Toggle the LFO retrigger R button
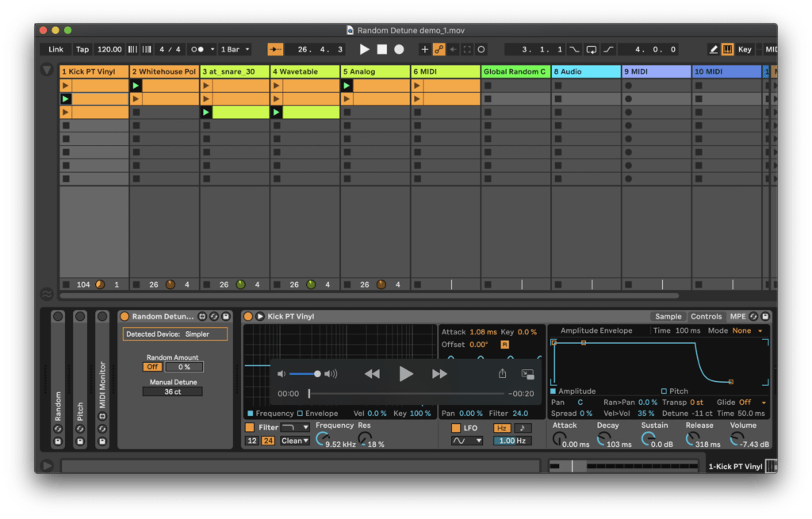This screenshot has height=519, width=812. pos(504,345)
